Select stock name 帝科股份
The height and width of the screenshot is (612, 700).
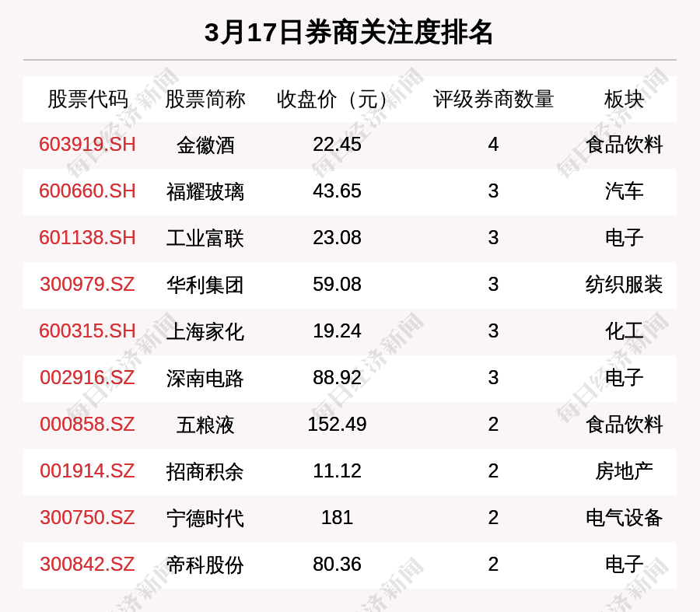tap(205, 565)
